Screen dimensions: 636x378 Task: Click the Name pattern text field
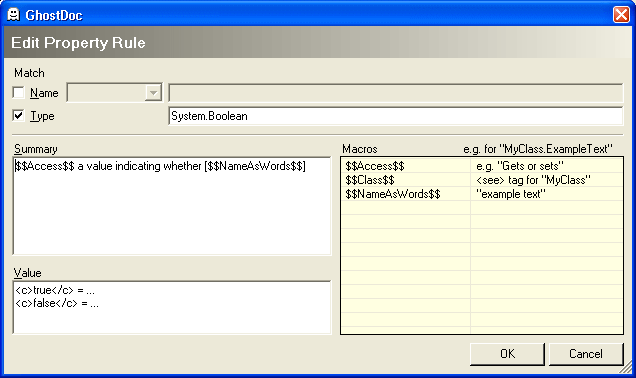tap(395, 93)
